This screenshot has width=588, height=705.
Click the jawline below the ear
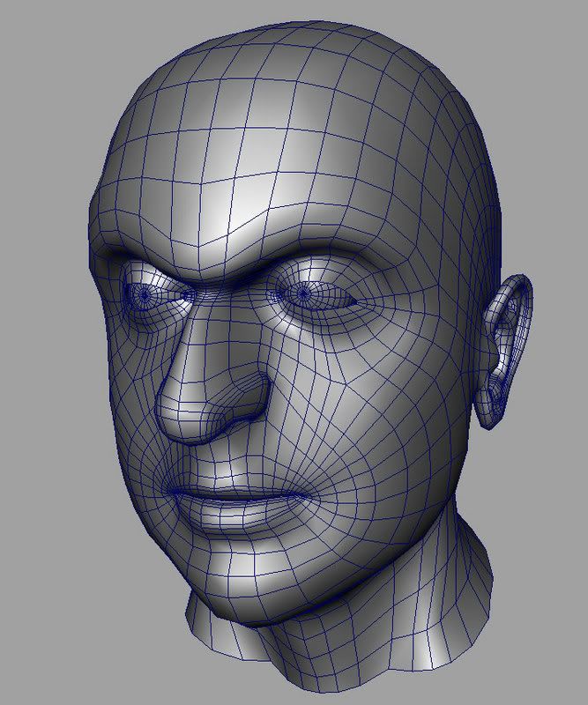(x=441, y=493)
